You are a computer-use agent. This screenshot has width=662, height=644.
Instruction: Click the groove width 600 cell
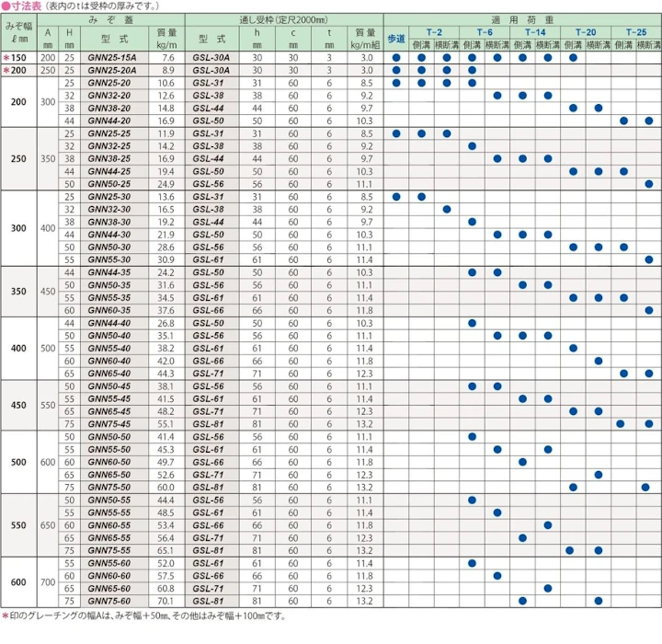point(18,582)
